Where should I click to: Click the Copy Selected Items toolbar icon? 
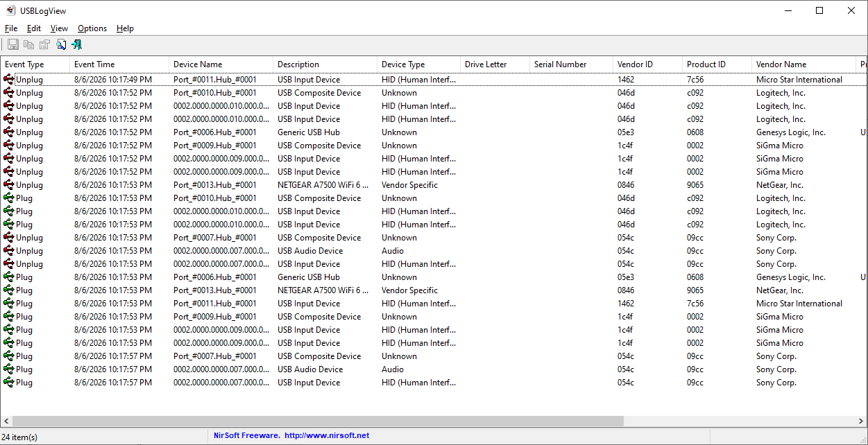tap(28, 45)
